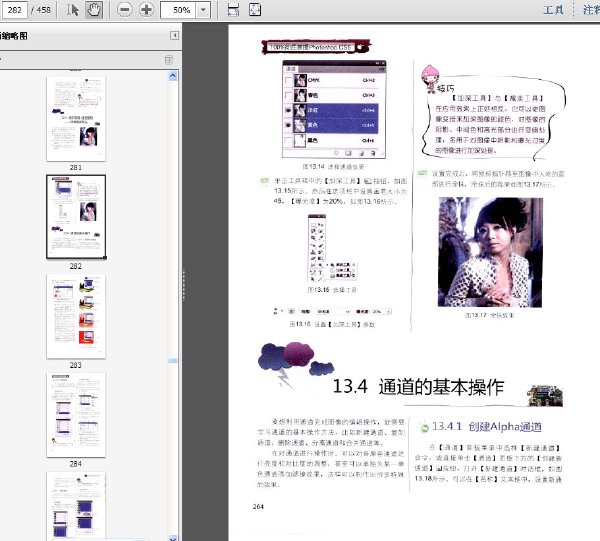Image resolution: width=600 pixels, height=541 pixels.
Task: Select the fit width scrolling mode icon
Action: coord(233,10)
